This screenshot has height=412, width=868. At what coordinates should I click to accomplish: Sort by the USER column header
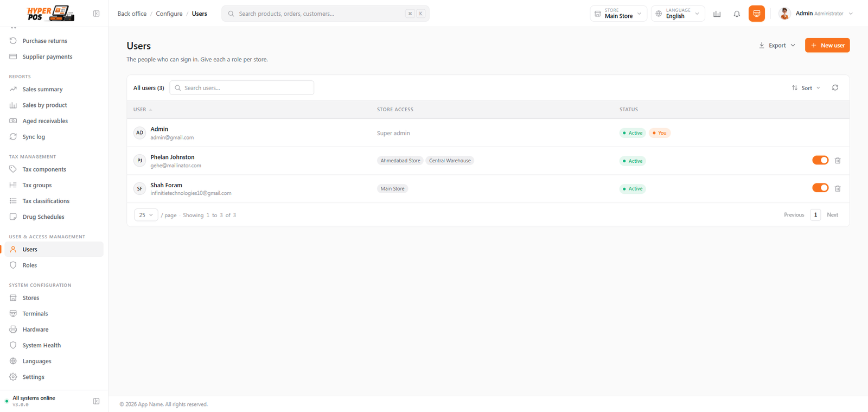[x=143, y=110]
